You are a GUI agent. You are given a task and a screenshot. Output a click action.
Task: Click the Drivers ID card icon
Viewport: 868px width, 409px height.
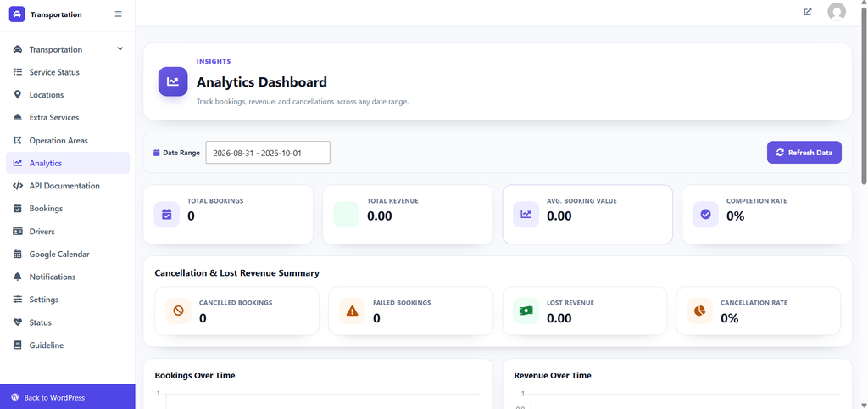click(x=18, y=231)
